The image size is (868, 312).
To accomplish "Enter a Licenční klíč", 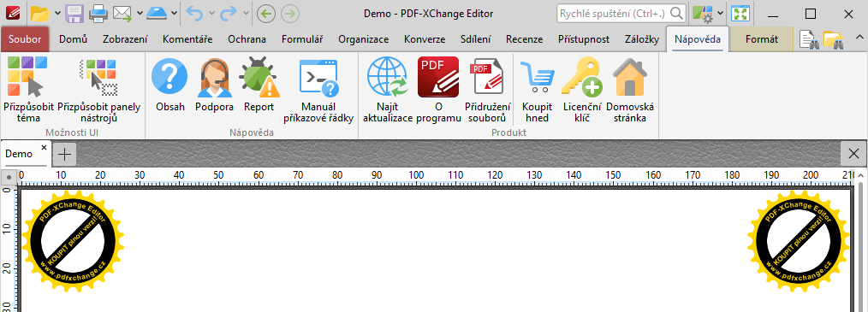I will pos(581,90).
